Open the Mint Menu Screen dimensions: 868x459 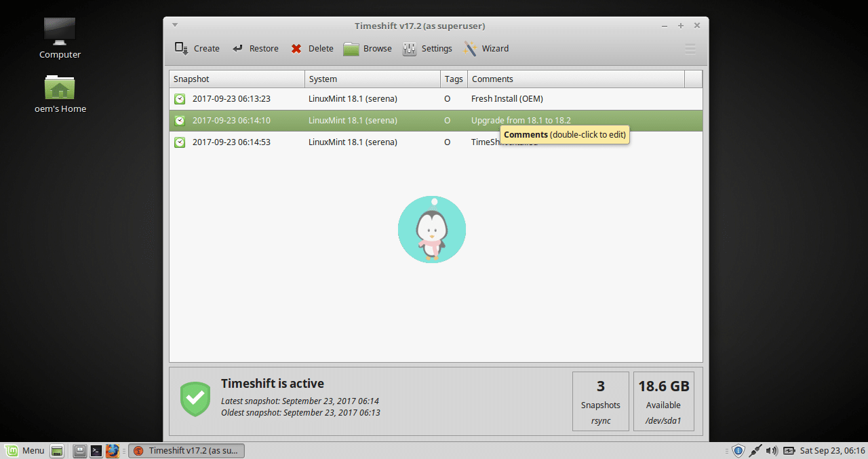25,450
